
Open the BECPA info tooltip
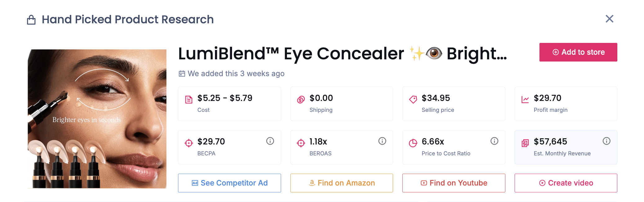(270, 141)
